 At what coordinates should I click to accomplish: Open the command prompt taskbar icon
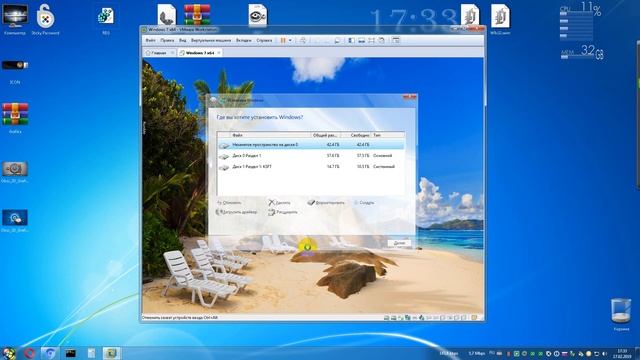point(71,353)
